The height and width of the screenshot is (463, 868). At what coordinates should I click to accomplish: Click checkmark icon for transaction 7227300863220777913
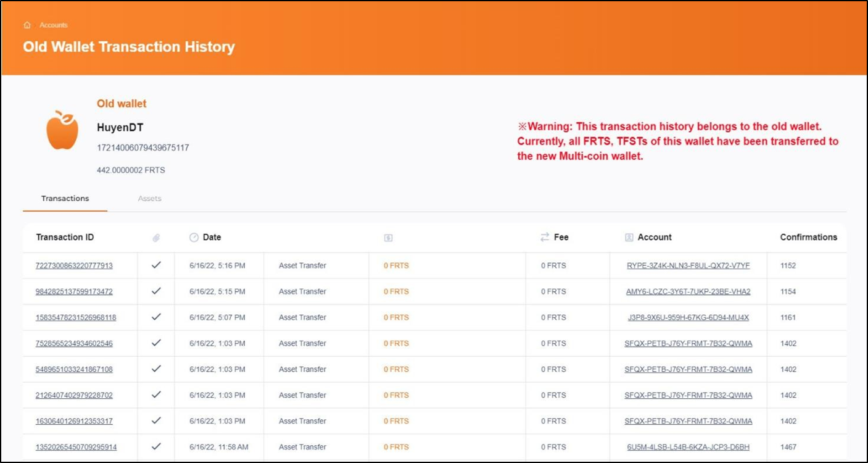156,265
